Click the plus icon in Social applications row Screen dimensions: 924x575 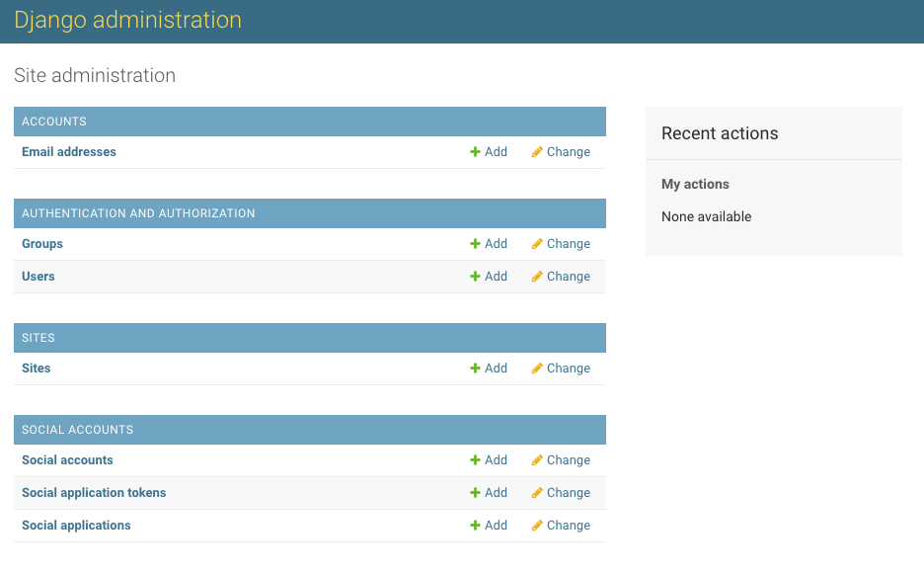pos(475,526)
